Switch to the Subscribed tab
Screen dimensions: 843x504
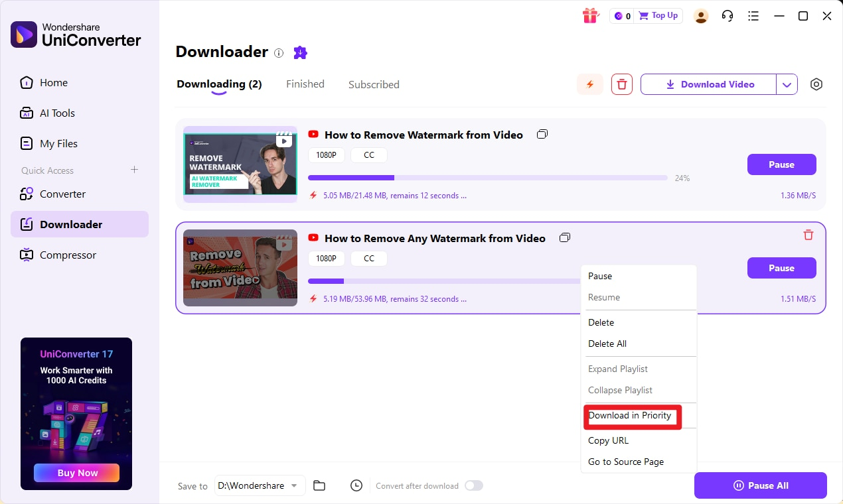point(374,84)
